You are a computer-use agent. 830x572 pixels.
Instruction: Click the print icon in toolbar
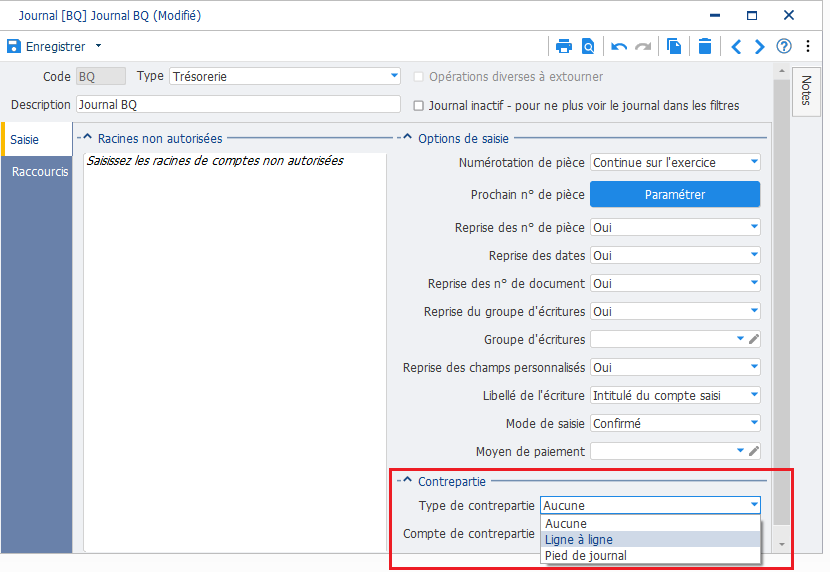coord(564,46)
